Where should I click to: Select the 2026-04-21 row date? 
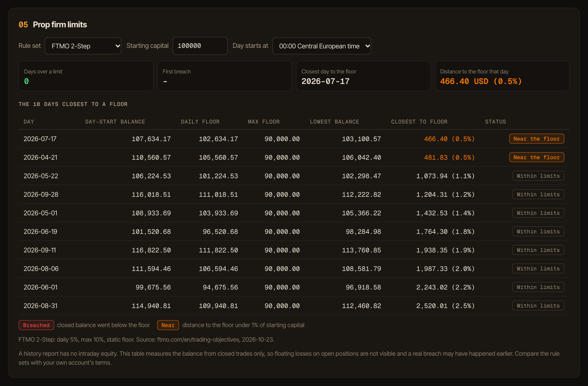[40, 157]
